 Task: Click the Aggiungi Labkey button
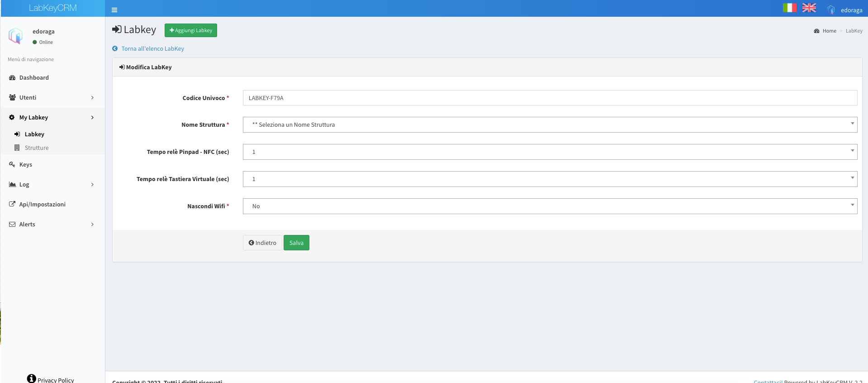190,30
